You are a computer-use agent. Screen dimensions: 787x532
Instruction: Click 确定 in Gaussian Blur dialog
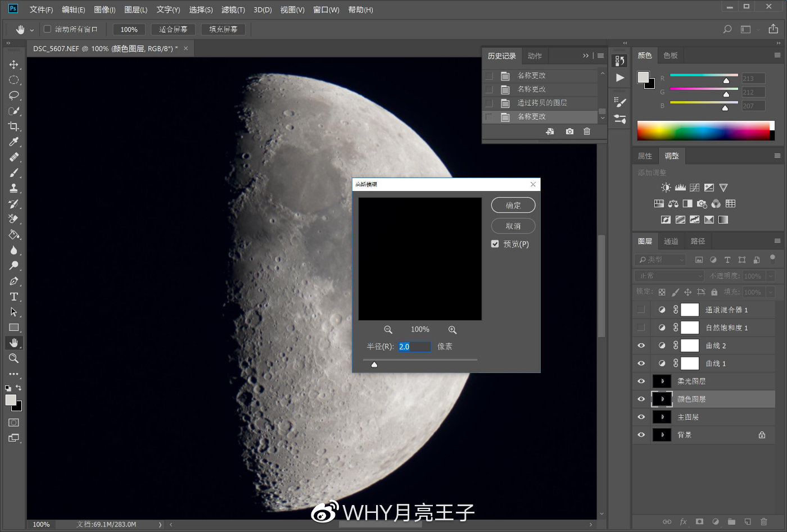[x=513, y=205]
